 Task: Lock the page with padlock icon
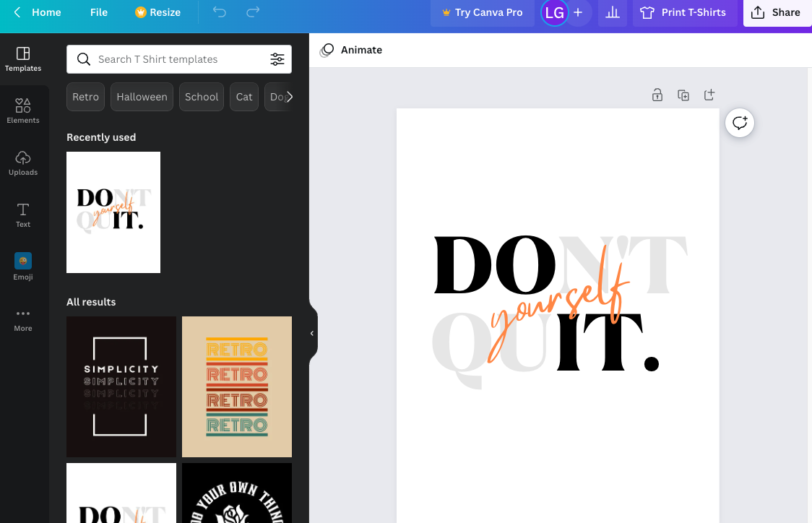click(x=657, y=95)
